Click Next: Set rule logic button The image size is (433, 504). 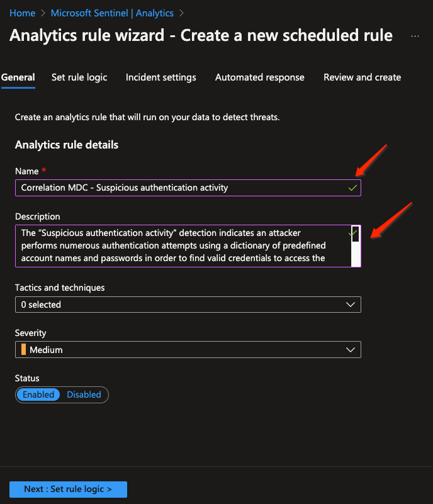click(x=68, y=489)
